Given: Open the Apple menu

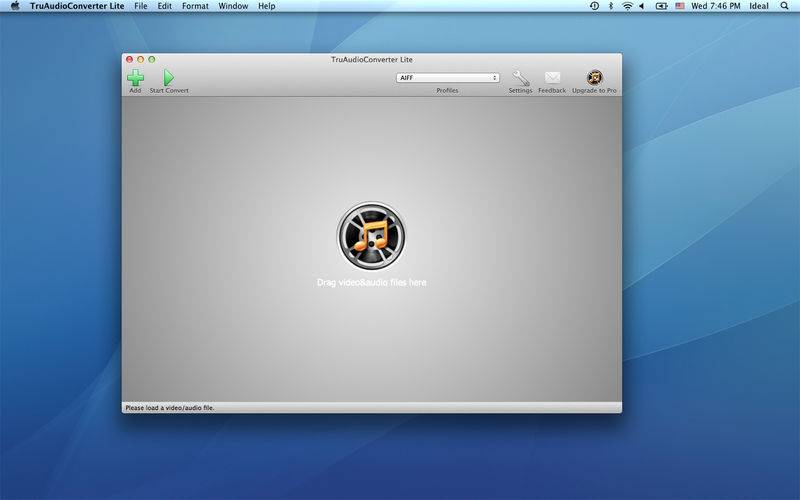Looking at the screenshot, I should pos(15,6).
